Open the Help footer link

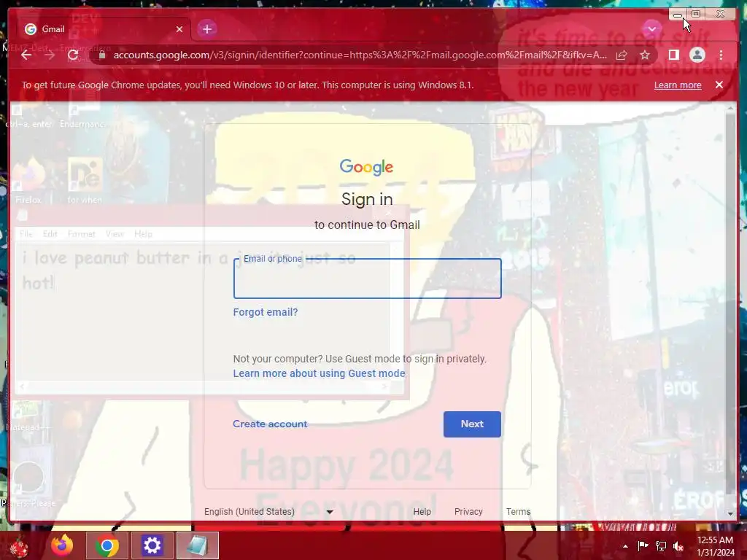[x=422, y=512]
